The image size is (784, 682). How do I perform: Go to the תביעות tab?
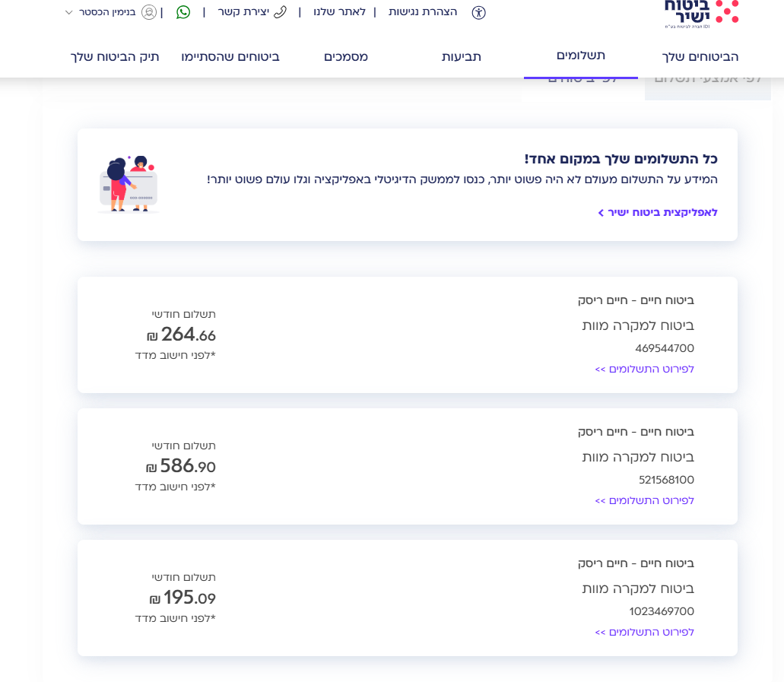point(462,56)
